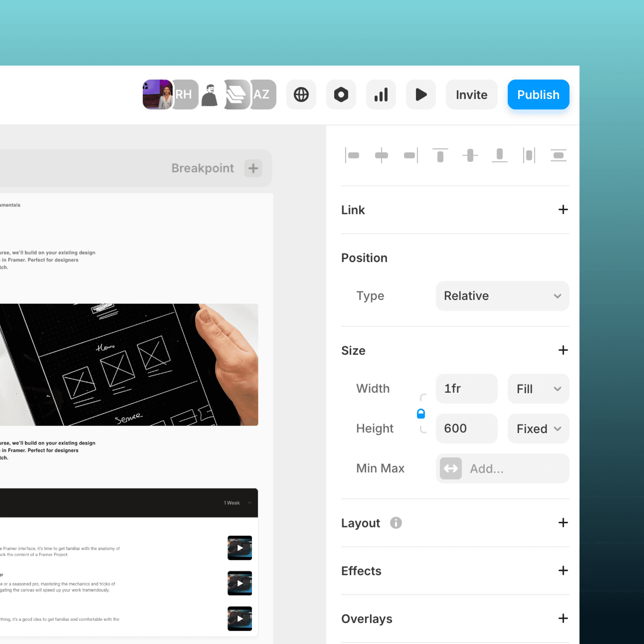Add Layout with plus icon
The height and width of the screenshot is (644, 644).
pos(563,523)
